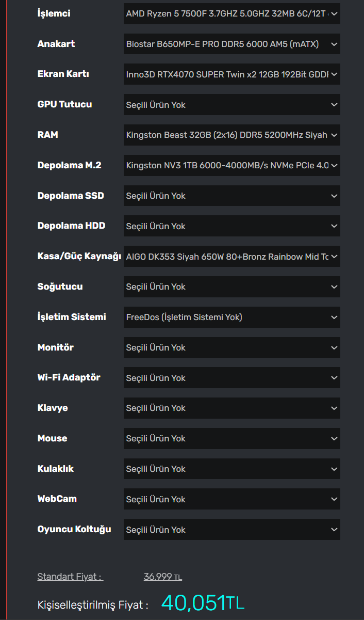Expand the Depolama SSD dropdown
The image size is (364, 620).
pos(231,196)
